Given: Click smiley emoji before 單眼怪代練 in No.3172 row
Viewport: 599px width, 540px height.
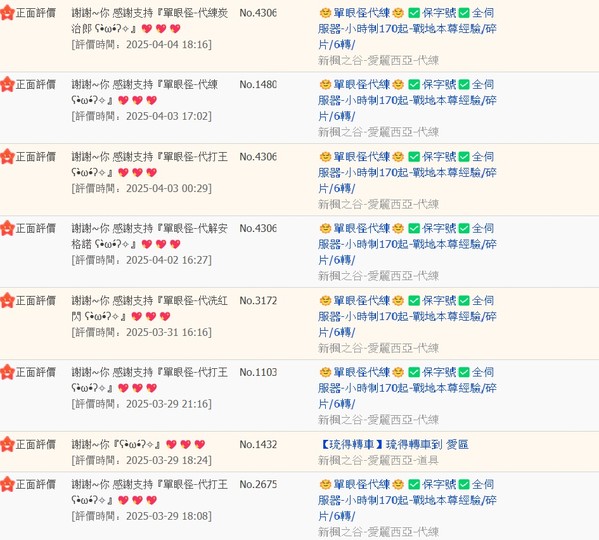Looking at the screenshot, I should coord(325,301).
